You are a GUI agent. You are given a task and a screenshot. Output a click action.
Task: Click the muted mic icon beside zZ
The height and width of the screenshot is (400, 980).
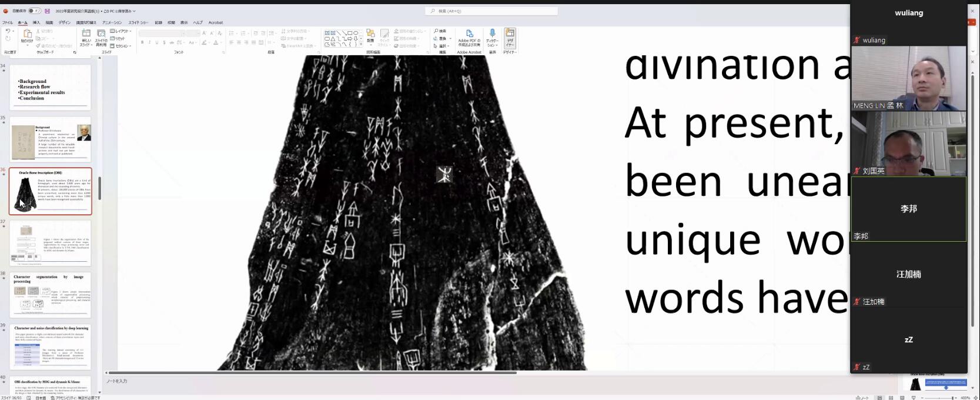point(857,367)
